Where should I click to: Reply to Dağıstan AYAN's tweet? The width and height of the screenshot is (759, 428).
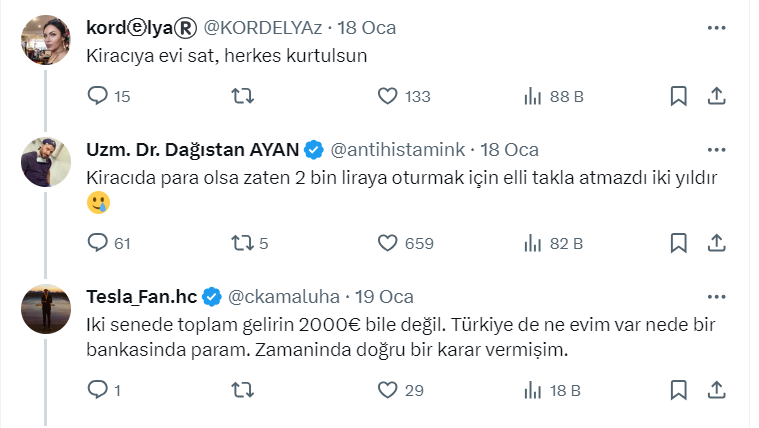coord(98,242)
